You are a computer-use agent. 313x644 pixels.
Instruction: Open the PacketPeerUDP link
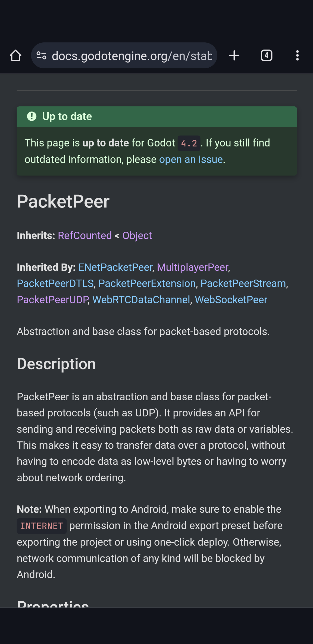coord(52,300)
